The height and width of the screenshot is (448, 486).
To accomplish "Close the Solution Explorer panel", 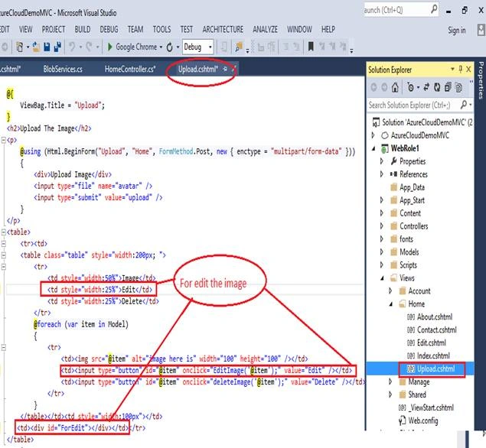I will 468,69.
